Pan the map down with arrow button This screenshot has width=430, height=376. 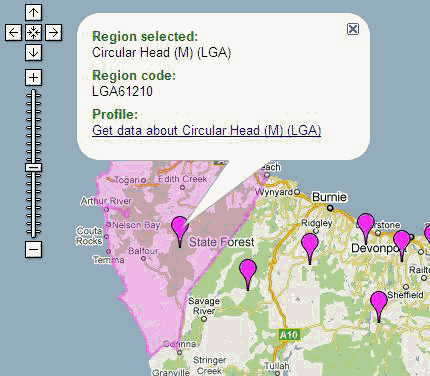click(x=33, y=53)
